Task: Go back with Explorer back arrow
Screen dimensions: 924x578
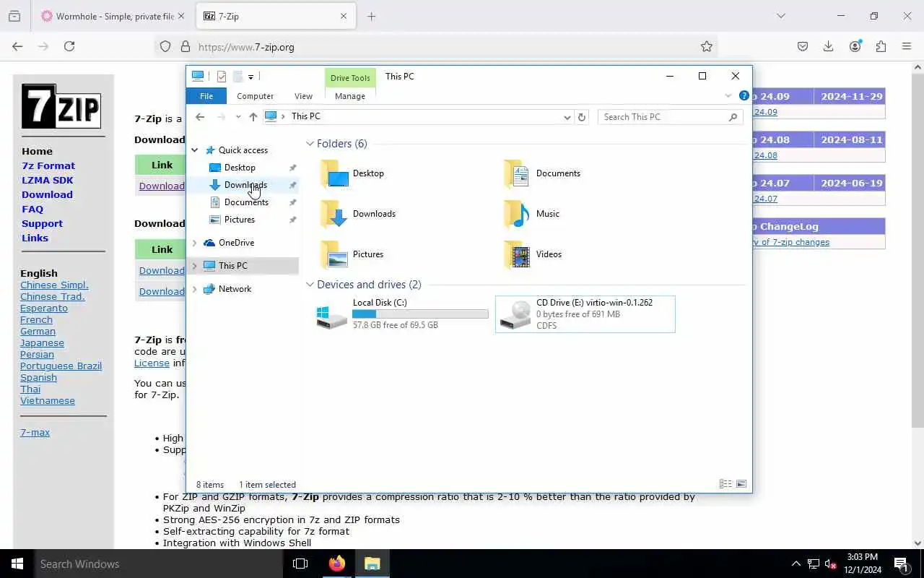Action: tap(200, 117)
